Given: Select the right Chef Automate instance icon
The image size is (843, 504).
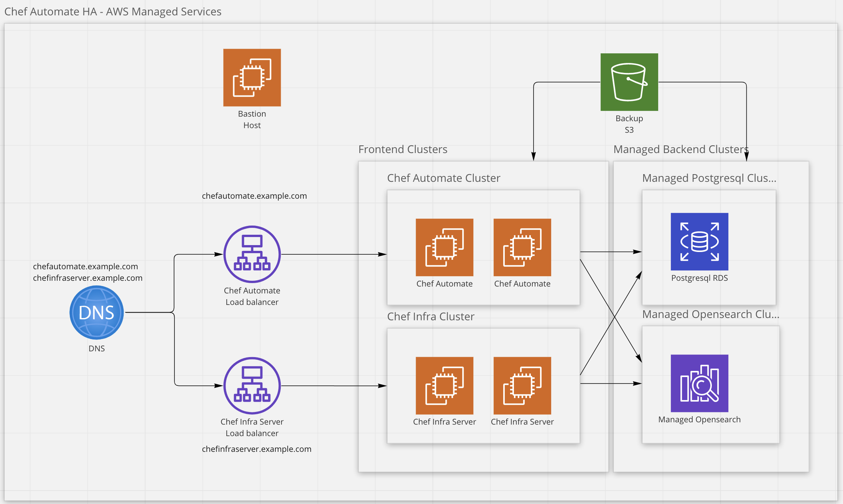Looking at the screenshot, I should tap(522, 247).
